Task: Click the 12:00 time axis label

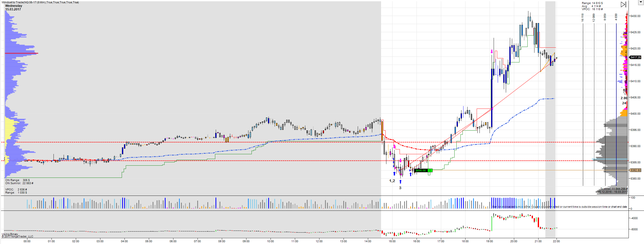Action: pos(319,241)
